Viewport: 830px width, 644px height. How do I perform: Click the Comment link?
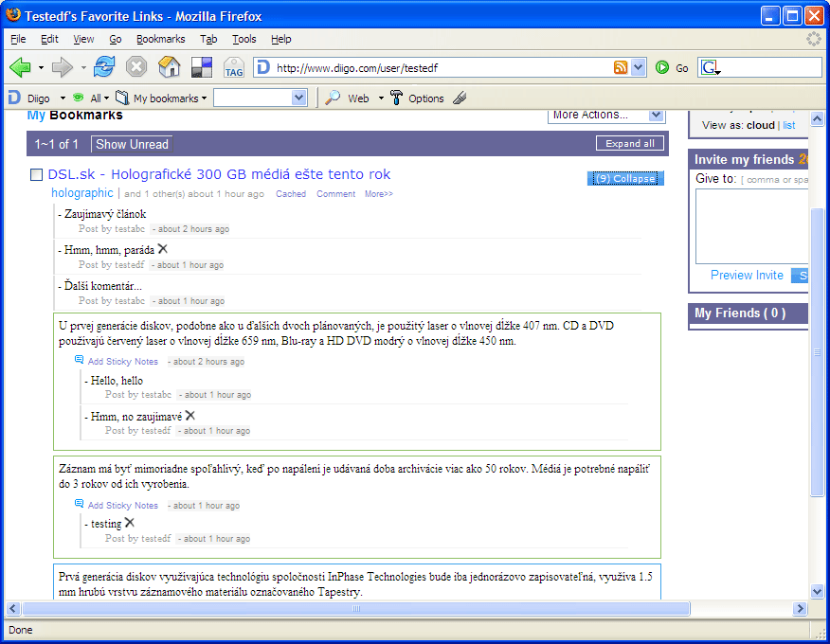click(x=335, y=194)
